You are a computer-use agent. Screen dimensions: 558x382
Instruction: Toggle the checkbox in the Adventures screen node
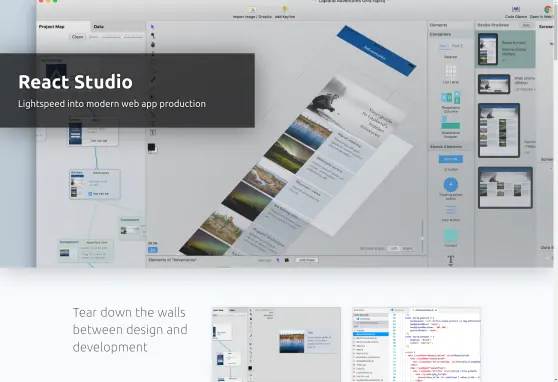90,194
